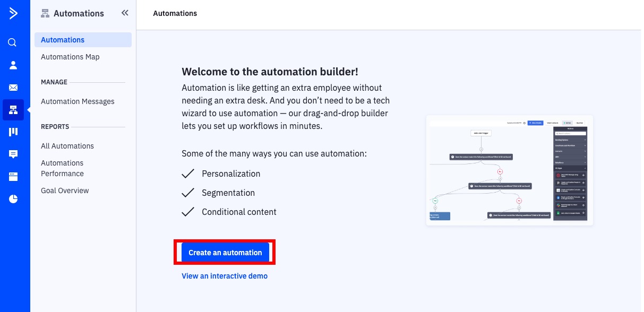Open the ActiveCampaign logo home icon
This screenshot has height=312, width=644.
click(13, 13)
